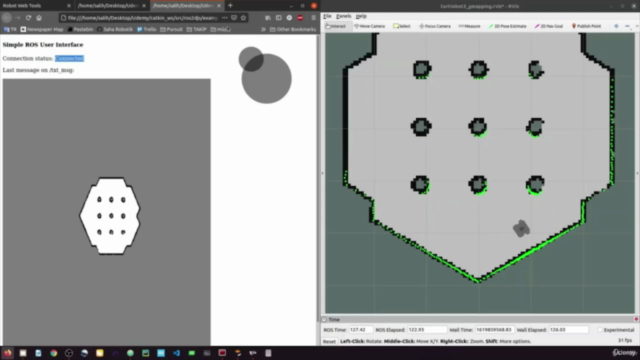Reload the page in Firefox

[x=28, y=18]
